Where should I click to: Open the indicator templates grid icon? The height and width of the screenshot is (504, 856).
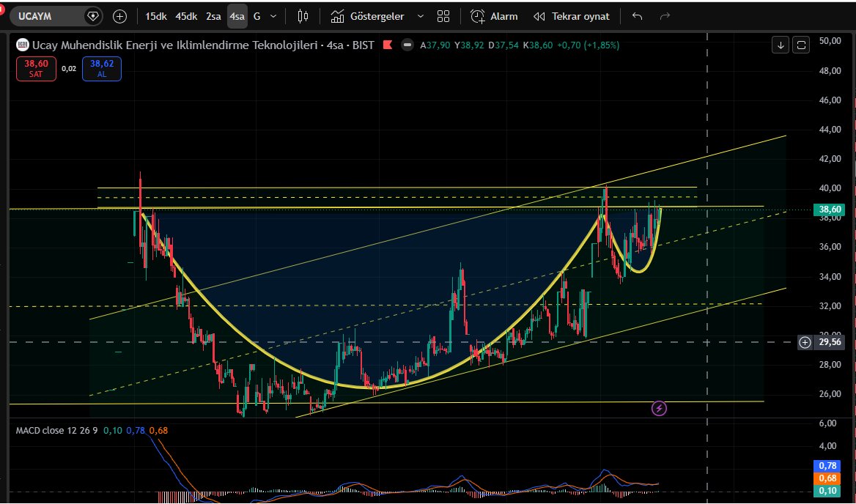pos(443,16)
